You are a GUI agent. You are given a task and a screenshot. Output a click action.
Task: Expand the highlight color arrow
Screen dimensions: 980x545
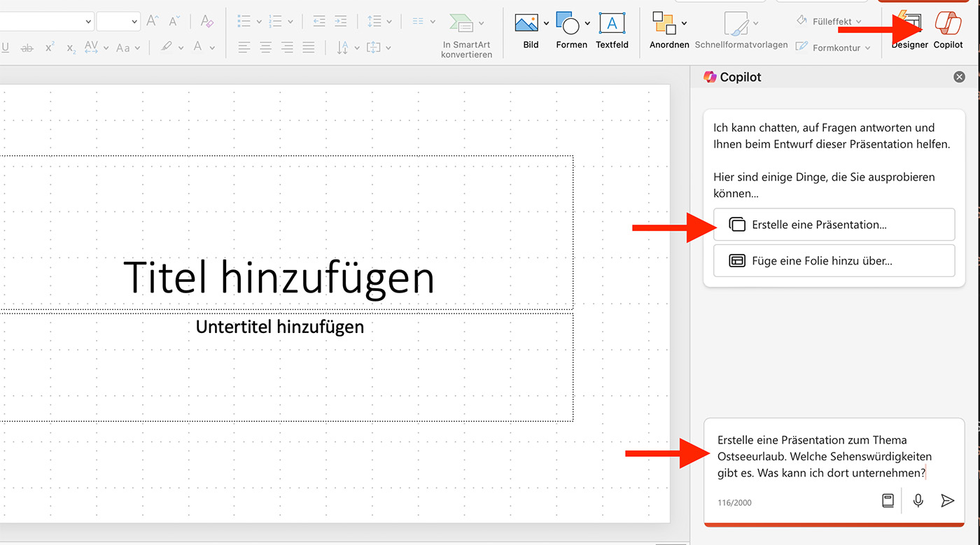pyautogui.click(x=181, y=48)
